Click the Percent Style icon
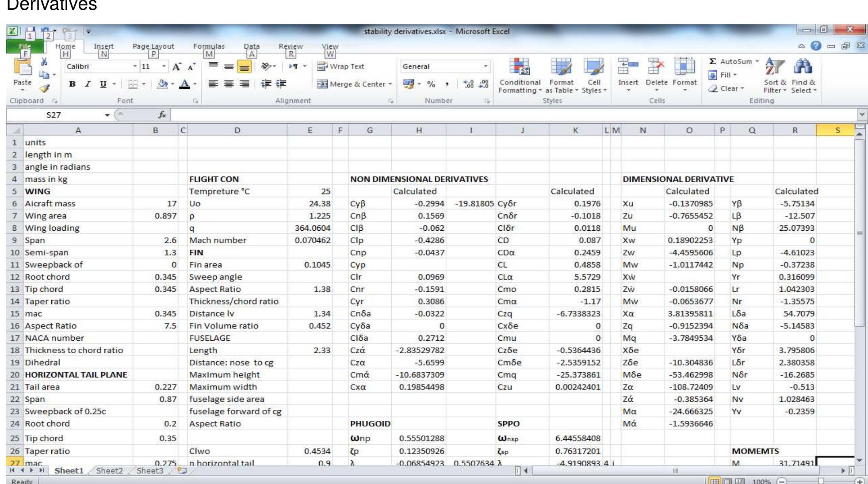 431,84
